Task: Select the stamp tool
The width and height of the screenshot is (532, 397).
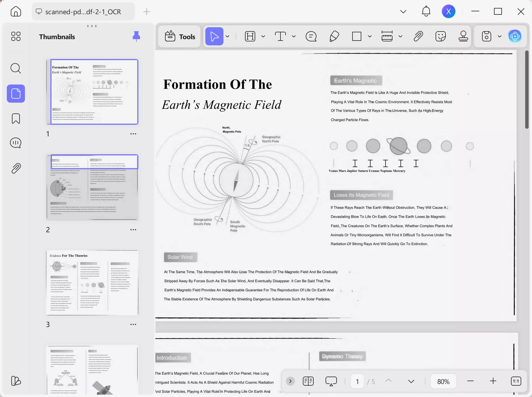Action: click(x=463, y=36)
